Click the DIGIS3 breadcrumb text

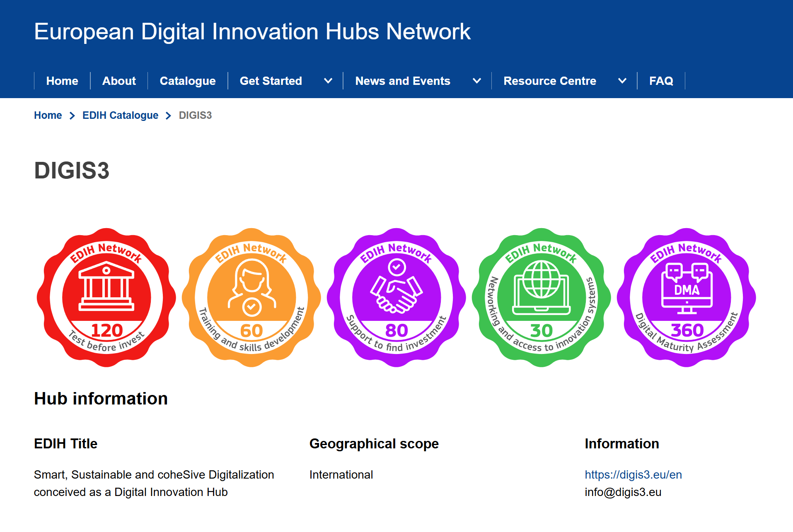[x=195, y=115]
